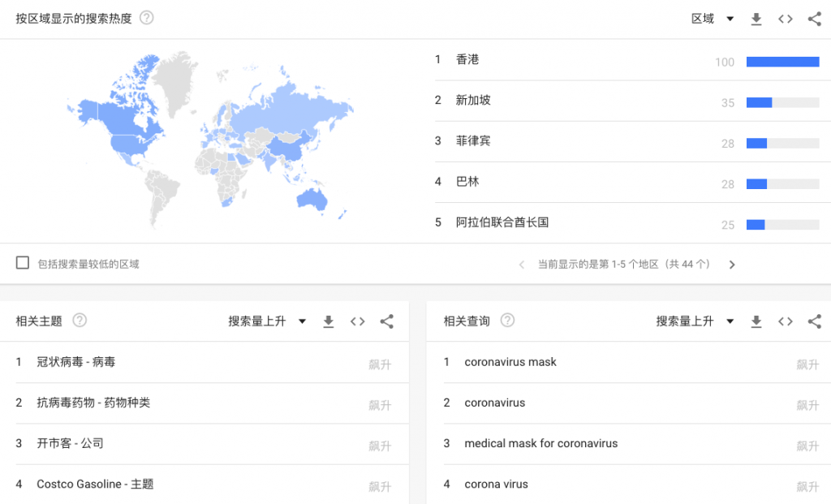Share the 相关查询 panel

point(814,321)
